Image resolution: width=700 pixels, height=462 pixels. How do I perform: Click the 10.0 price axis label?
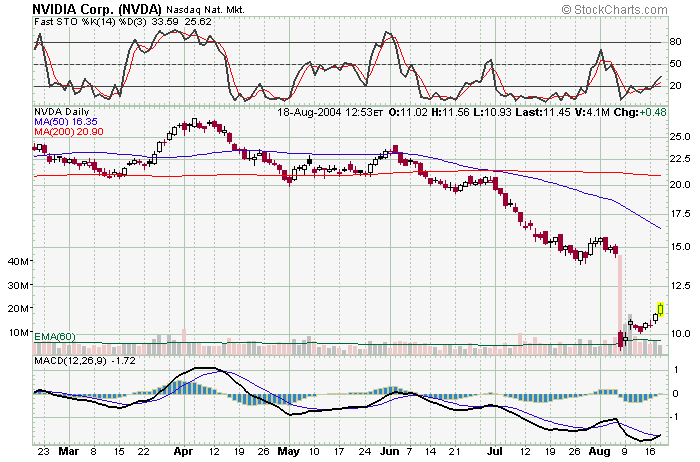[x=680, y=333]
